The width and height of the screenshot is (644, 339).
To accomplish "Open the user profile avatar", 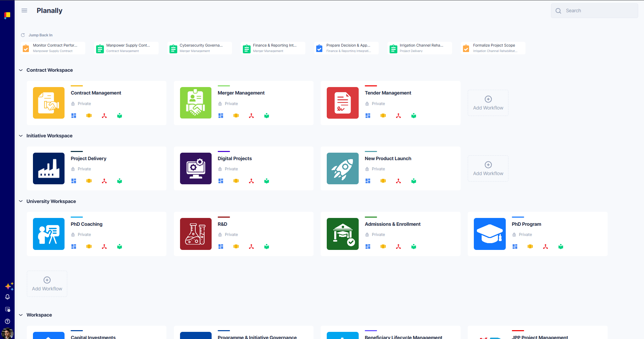I will [7, 334].
